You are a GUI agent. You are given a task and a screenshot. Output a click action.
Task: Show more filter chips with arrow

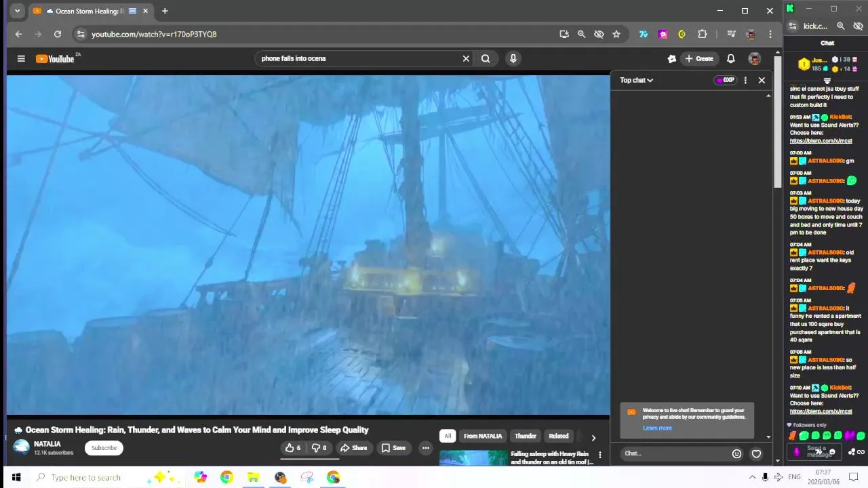point(593,438)
